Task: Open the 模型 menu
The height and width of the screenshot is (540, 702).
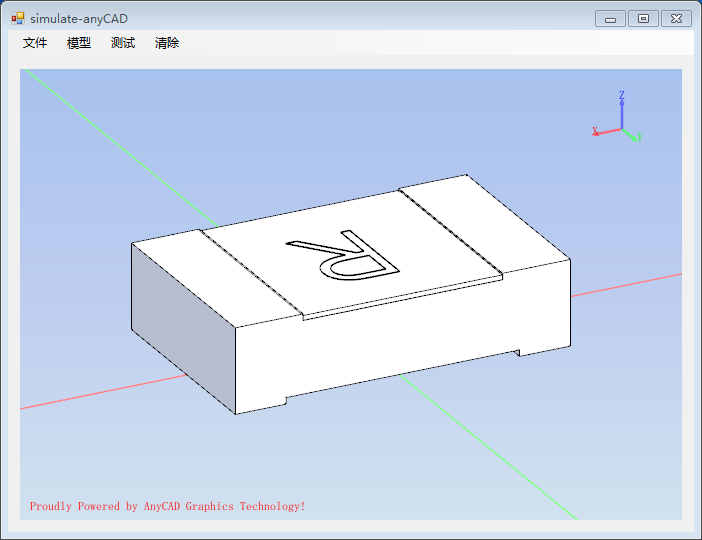Action: point(79,43)
